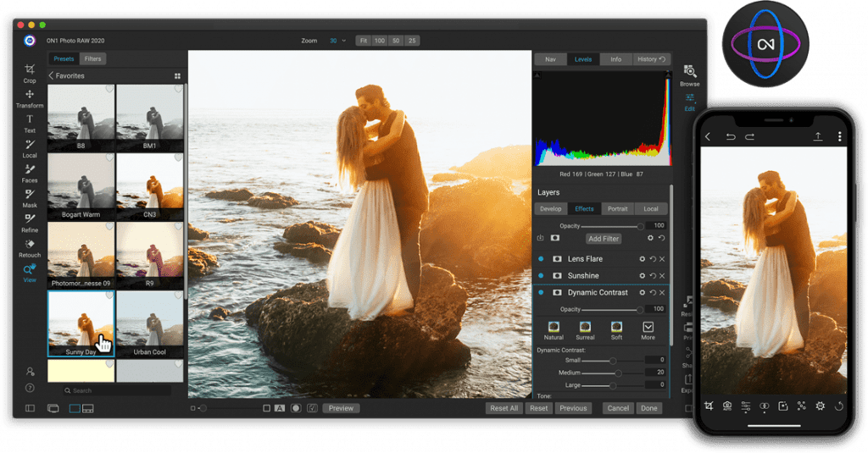
Task: Apply the Surreal style preset
Action: point(585,331)
